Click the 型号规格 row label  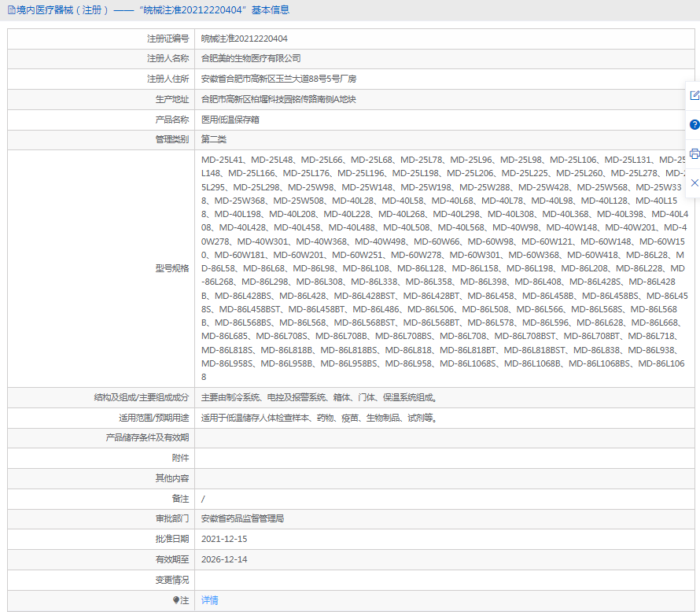172,268
